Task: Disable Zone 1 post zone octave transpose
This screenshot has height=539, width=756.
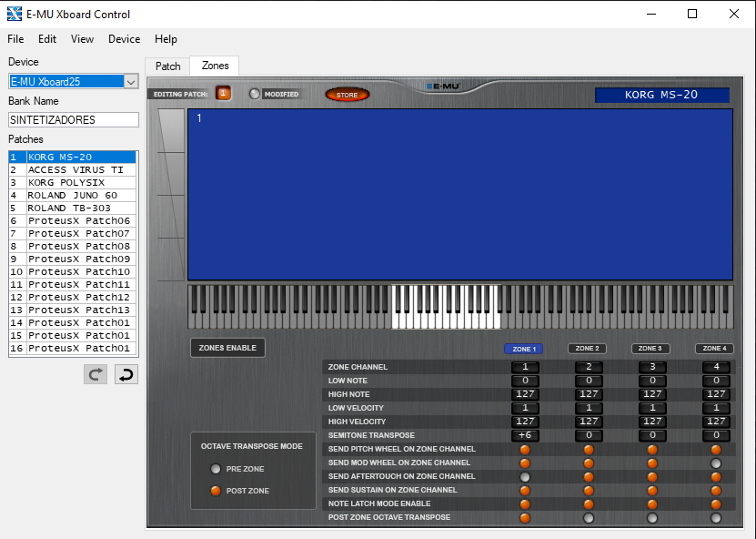Action: pos(525,518)
